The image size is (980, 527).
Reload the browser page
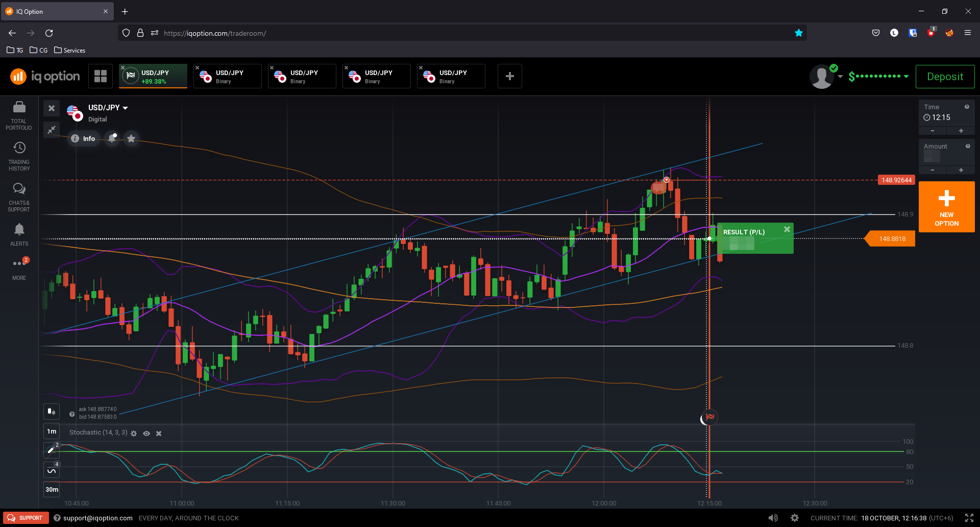click(x=49, y=33)
